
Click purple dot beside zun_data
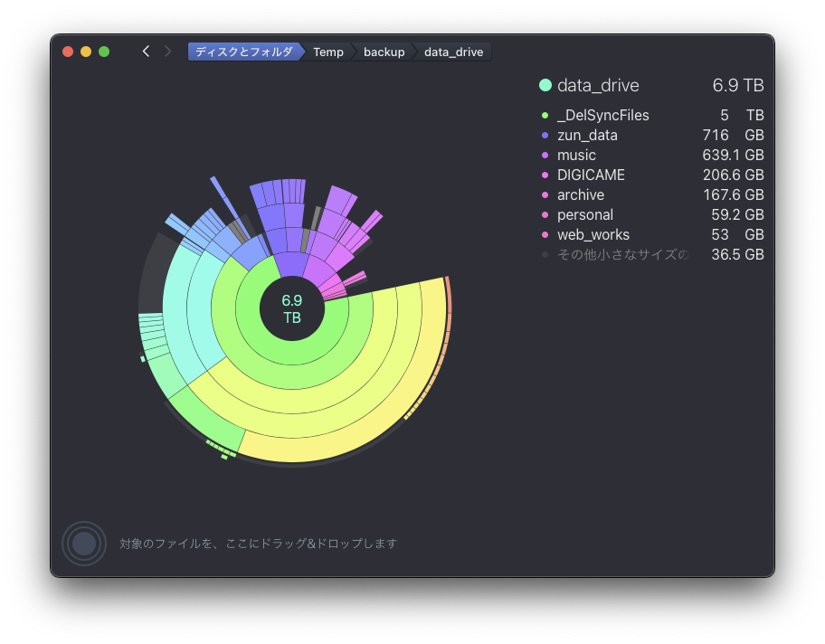[545, 135]
